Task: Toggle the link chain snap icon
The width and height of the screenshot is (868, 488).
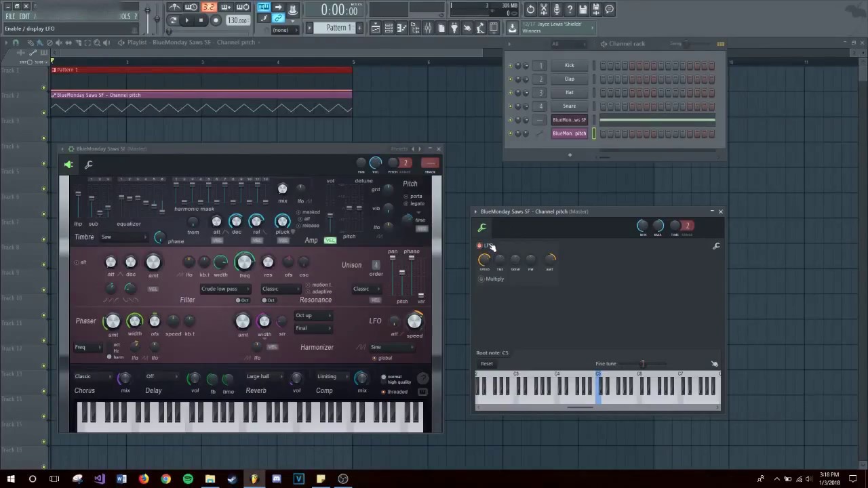Action: 278,19
